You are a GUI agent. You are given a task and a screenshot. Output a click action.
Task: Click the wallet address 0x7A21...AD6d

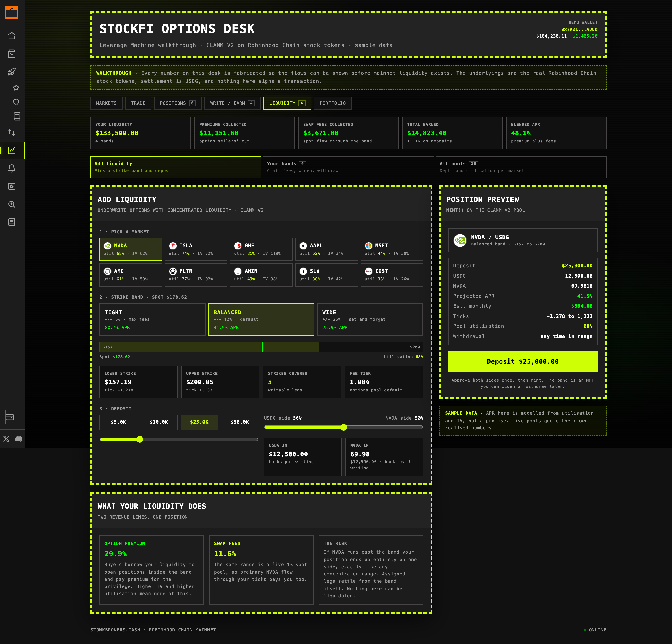pyautogui.click(x=579, y=29)
